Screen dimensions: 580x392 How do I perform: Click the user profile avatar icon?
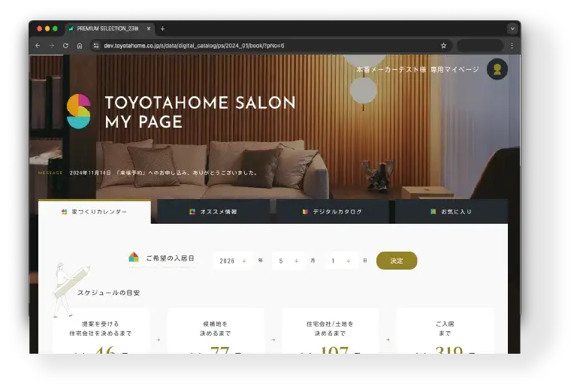coord(497,69)
